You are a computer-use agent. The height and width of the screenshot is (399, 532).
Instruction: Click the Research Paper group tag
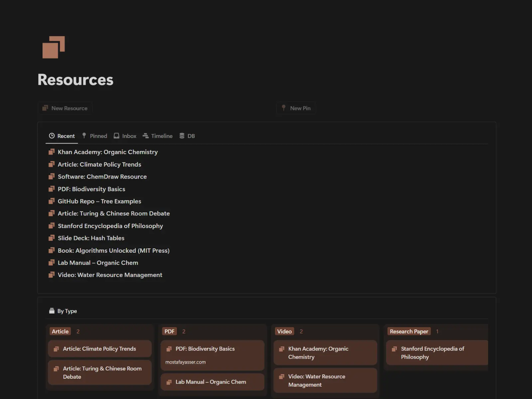tap(409, 332)
